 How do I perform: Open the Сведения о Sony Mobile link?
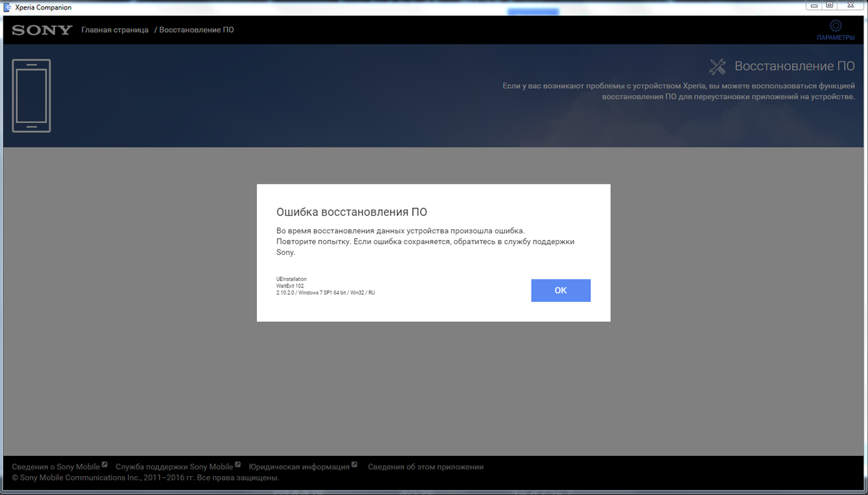[x=56, y=467]
